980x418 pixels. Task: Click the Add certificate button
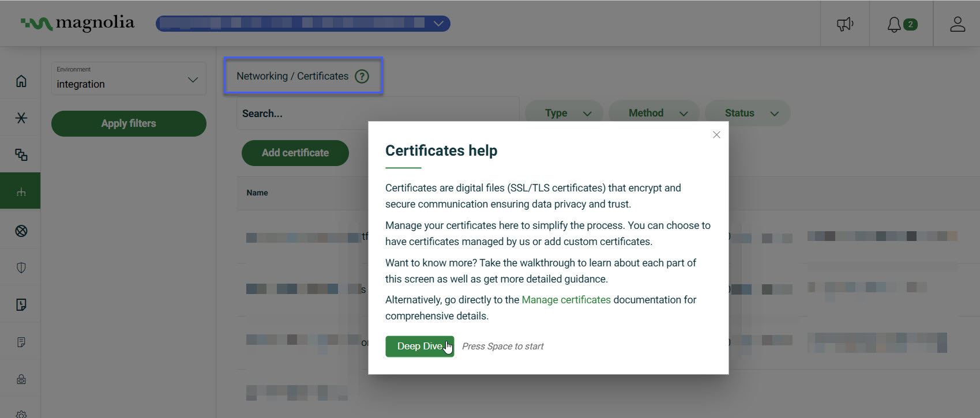pos(295,153)
